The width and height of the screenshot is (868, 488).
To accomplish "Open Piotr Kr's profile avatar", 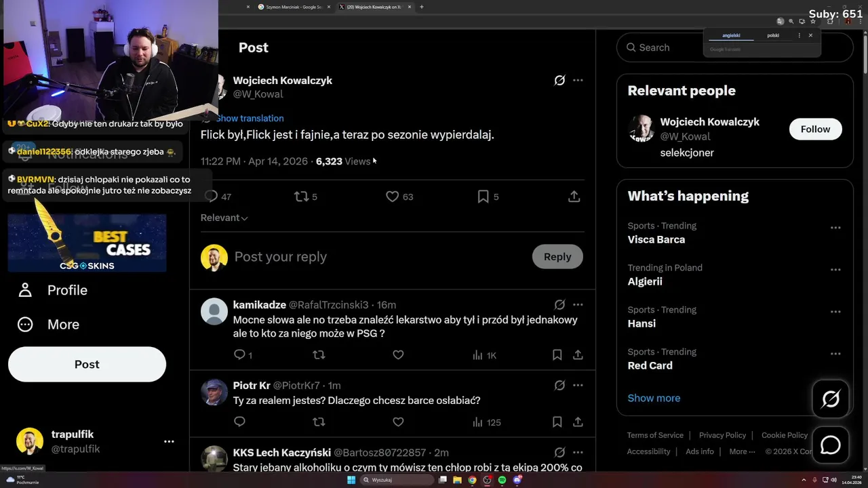I will [214, 392].
